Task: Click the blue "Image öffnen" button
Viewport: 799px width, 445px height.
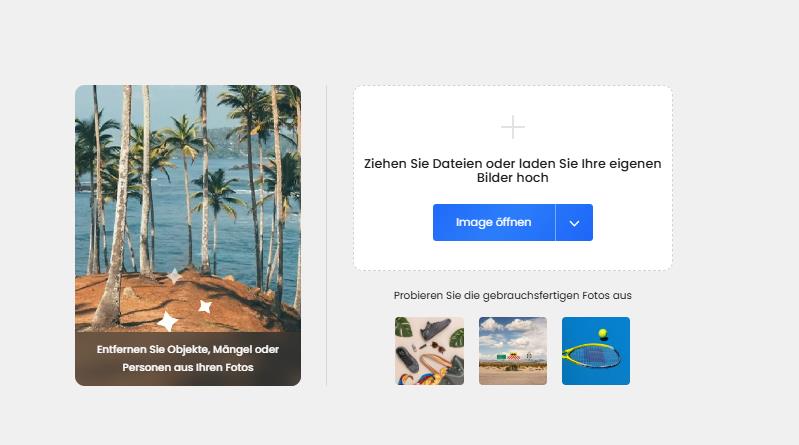Action: (493, 222)
